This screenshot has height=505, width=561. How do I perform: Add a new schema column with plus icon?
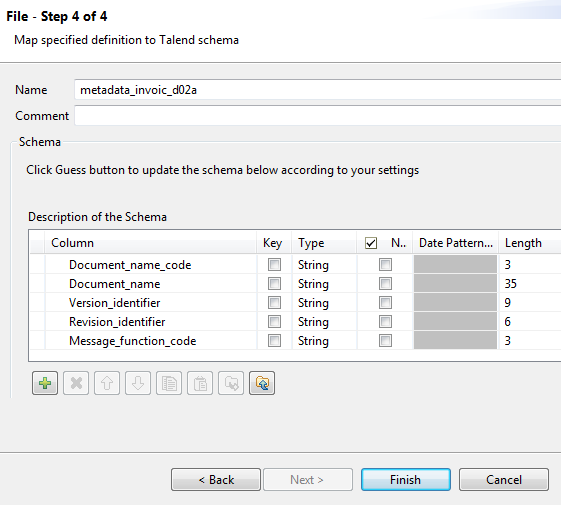[x=45, y=383]
